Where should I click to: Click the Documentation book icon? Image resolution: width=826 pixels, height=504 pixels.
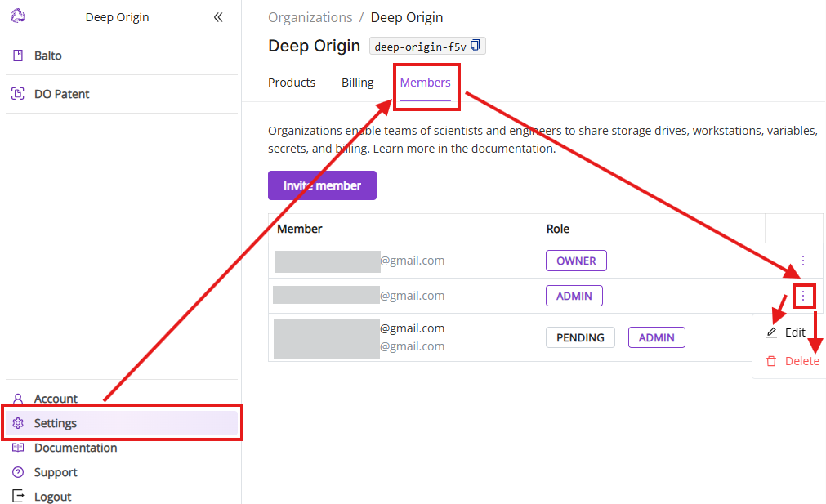click(x=18, y=448)
